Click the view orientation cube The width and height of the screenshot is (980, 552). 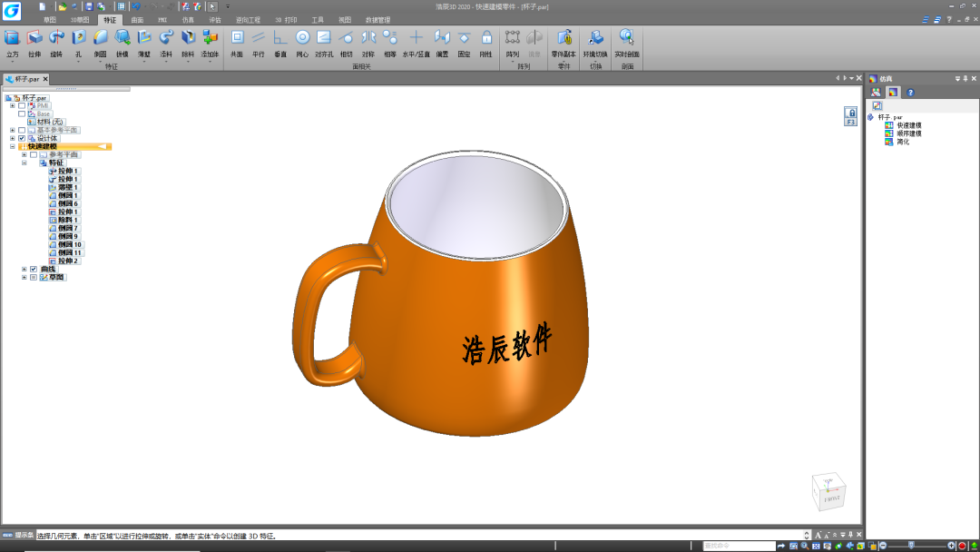[828, 492]
